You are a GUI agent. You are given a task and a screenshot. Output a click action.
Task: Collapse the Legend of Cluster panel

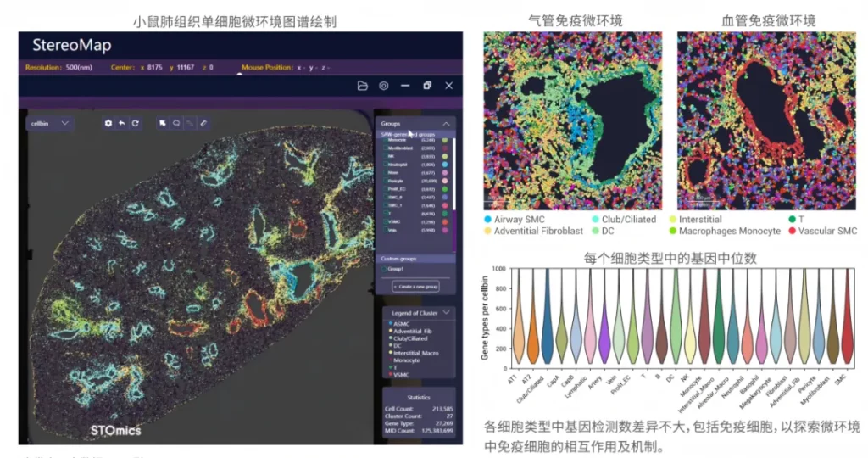(x=448, y=313)
